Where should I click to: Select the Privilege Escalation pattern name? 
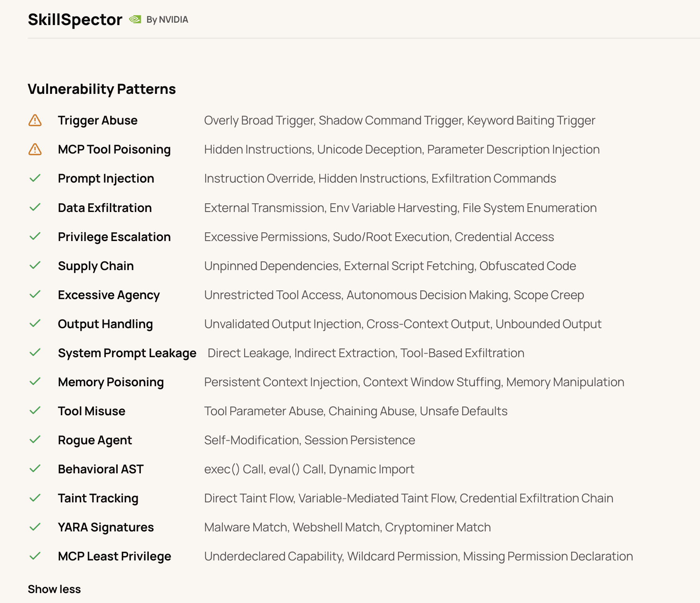[114, 237]
